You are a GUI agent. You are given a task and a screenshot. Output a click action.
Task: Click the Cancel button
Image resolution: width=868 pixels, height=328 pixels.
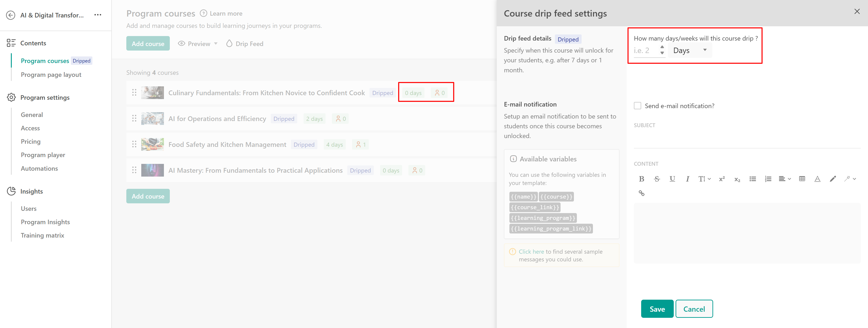click(694, 309)
